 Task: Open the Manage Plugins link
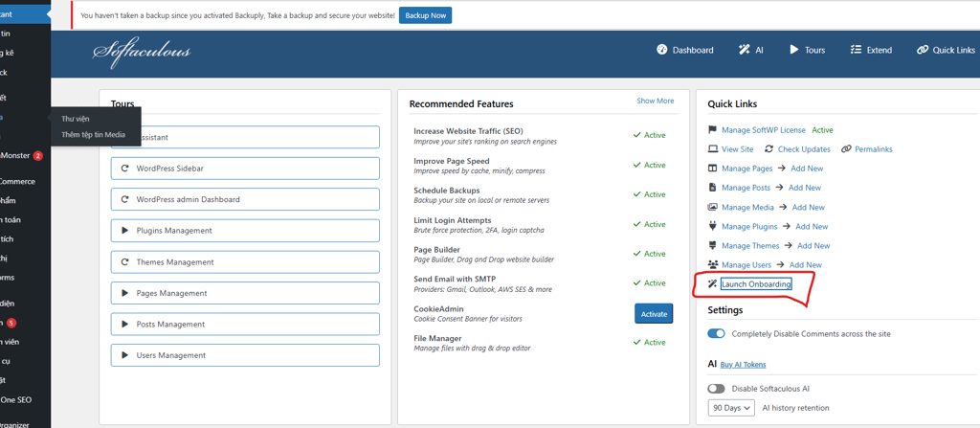pos(750,227)
